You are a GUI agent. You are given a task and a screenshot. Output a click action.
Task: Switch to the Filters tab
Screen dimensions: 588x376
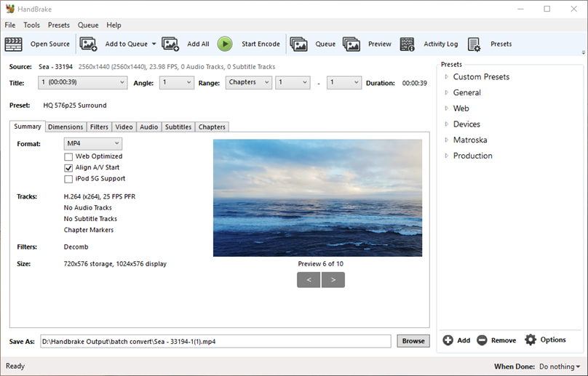pyautogui.click(x=99, y=127)
